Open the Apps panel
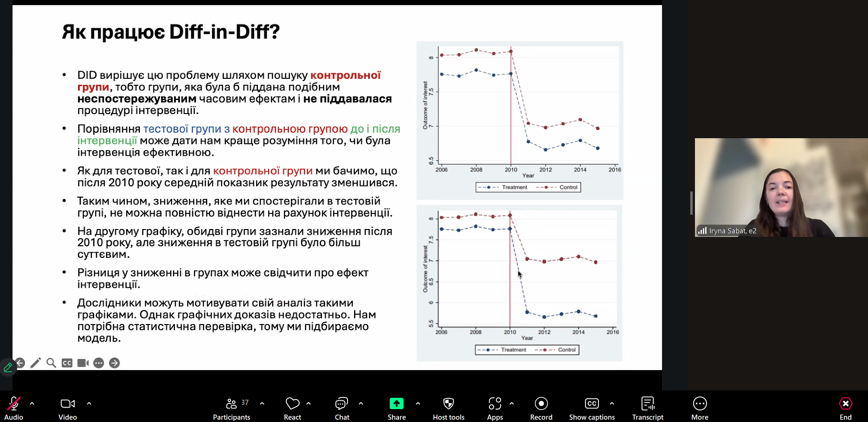Image resolution: width=868 pixels, height=422 pixels. click(495, 408)
